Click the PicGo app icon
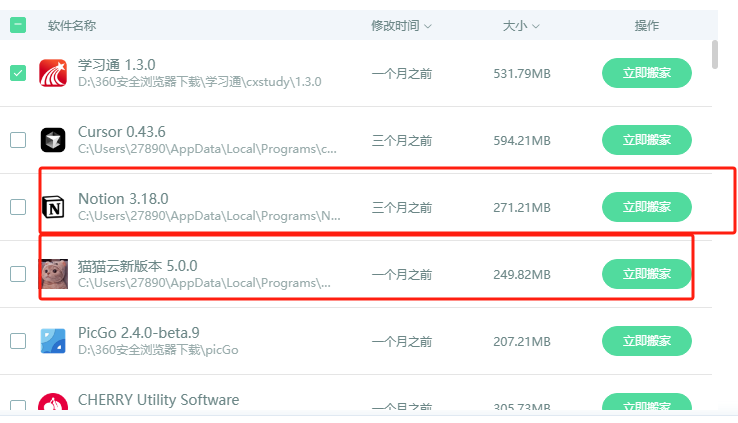Image resolution: width=738 pixels, height=423 pixels. tap(53, 341)
